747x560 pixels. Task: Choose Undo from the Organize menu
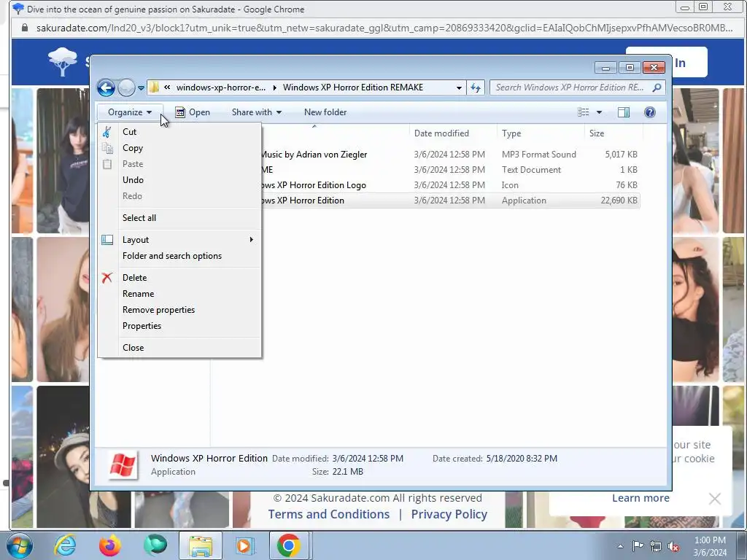click(179, 180)
